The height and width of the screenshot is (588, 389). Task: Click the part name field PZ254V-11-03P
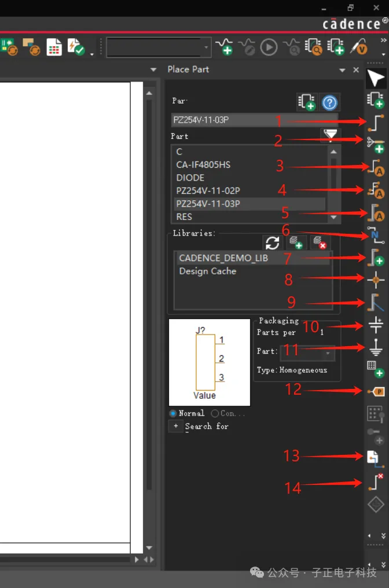[x=255, y=120]
